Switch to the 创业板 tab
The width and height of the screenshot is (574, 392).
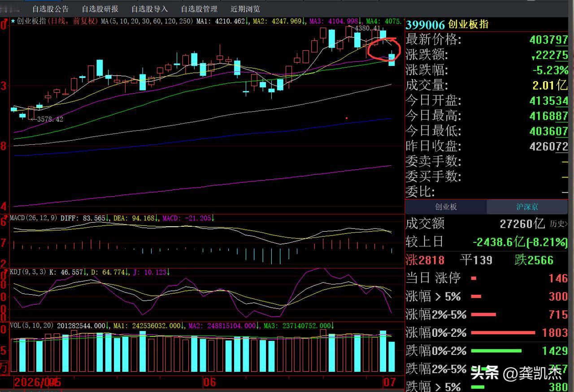(446, 207)
